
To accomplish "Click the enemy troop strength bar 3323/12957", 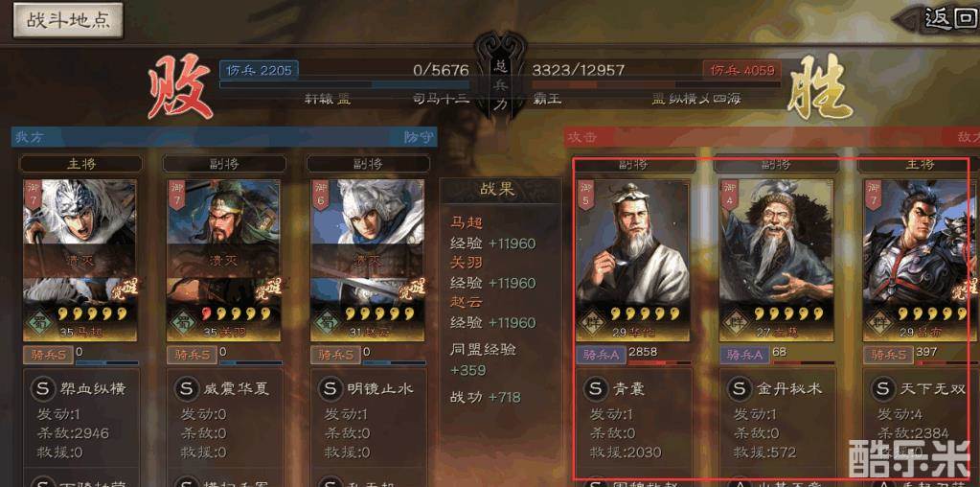I will pos(656,83).
